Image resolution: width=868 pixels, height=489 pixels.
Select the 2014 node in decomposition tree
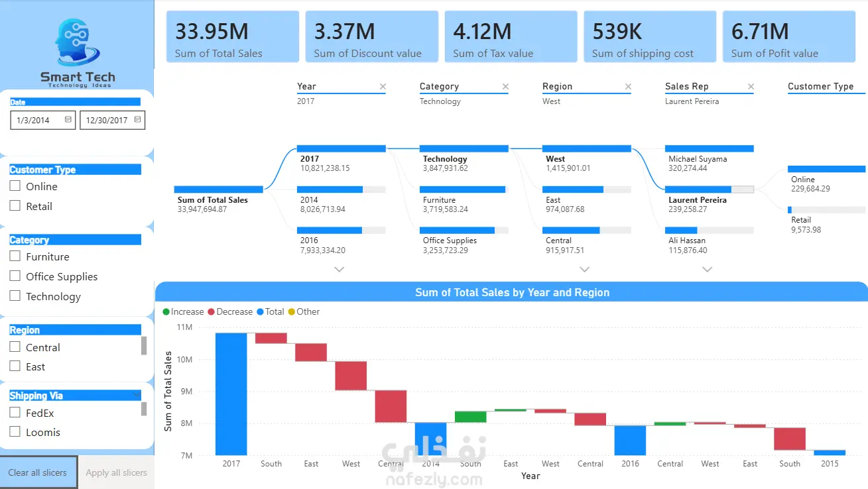[x=341, y=199]
